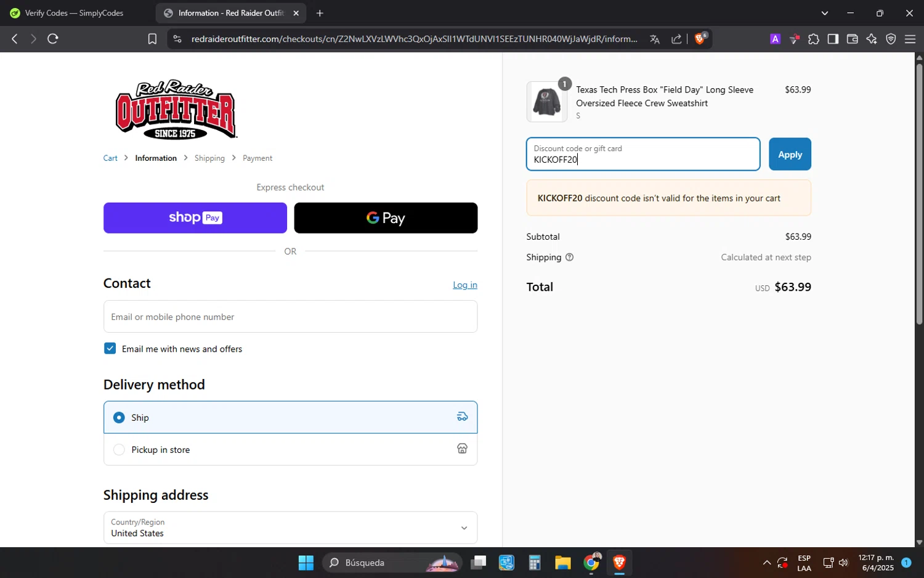
Task: Click the discount code input field
Action: (643, 154)
